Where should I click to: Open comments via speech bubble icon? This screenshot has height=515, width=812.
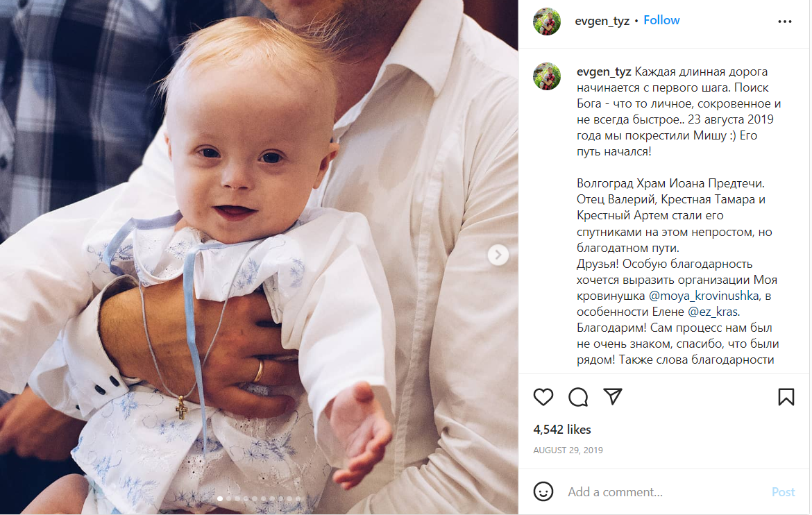[578, 397]
